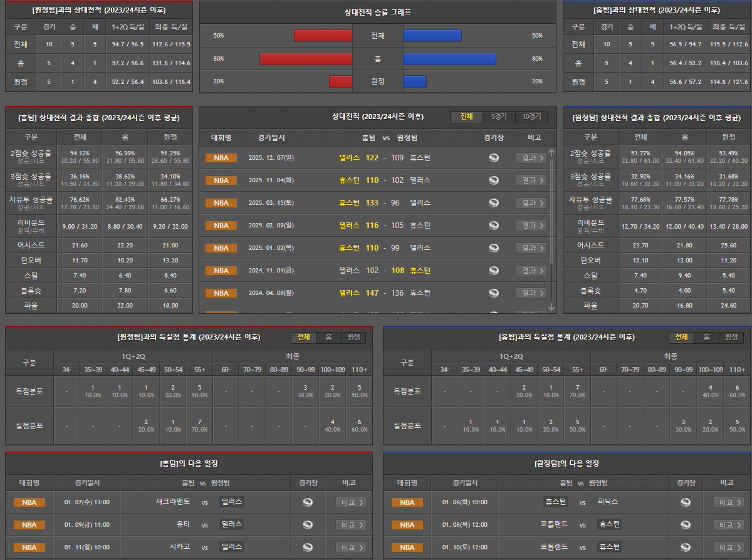This screenshot has width=752, height=560.
Task: Open 비교 for Chicago vs Dallas fixture
Action: pos(350,547)
